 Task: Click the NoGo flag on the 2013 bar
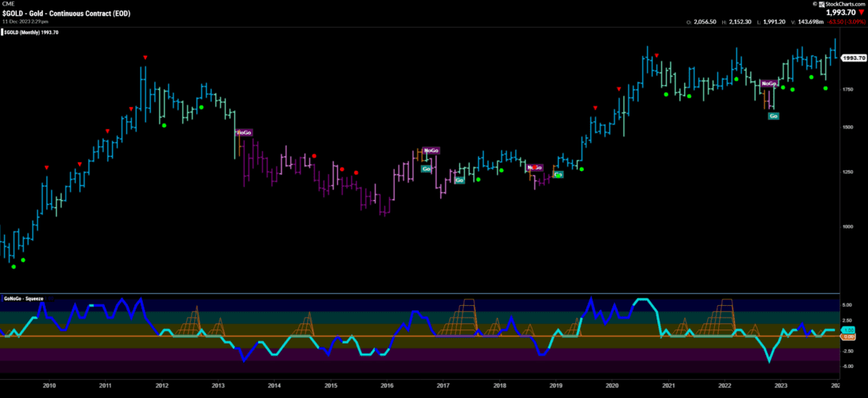[x=244, y=132]
